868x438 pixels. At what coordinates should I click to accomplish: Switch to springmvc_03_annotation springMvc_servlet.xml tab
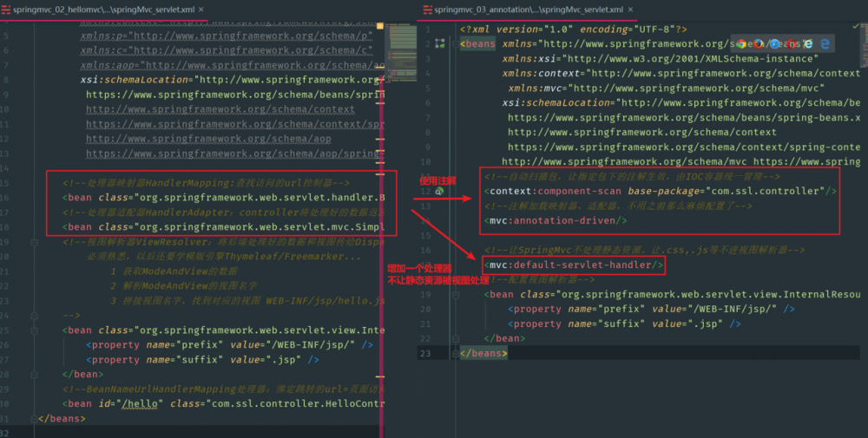(x=528, y=10)
